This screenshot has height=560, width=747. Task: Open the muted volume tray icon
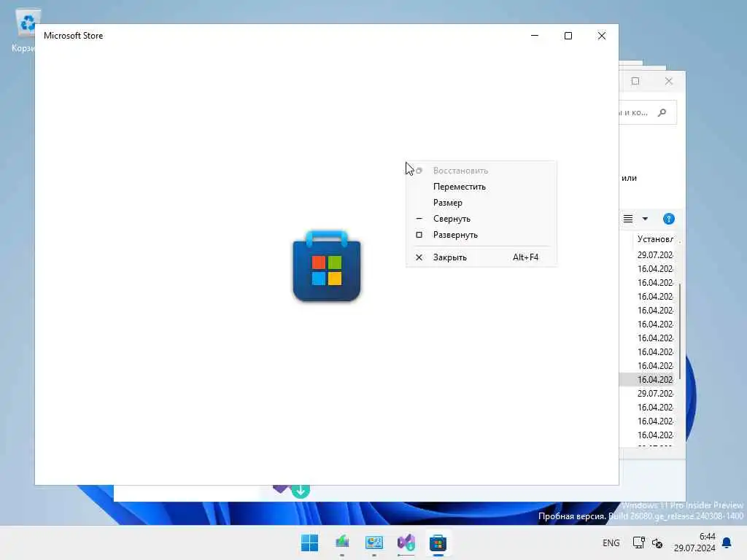pos(657,542)
